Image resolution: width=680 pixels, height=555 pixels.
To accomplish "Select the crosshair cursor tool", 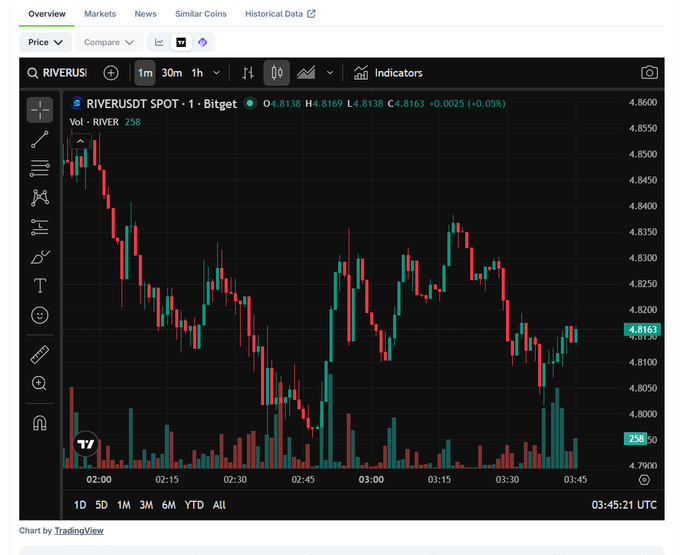I will click(40, 110).
